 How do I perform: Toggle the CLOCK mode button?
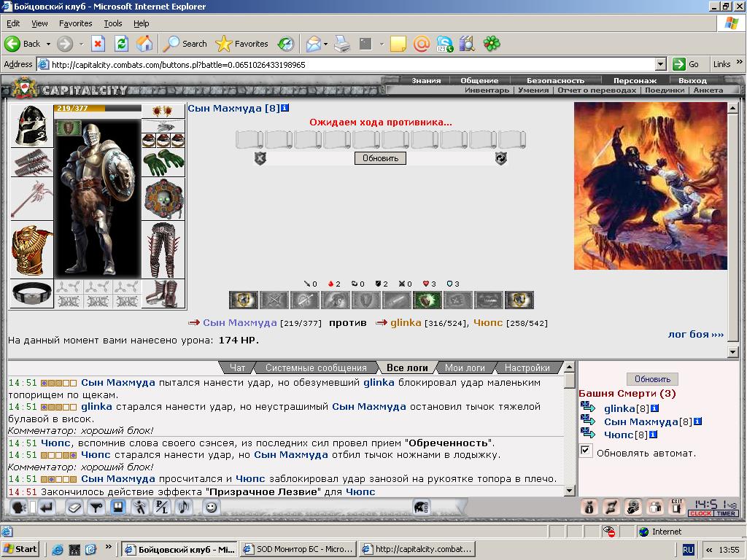(x=700, y=513)
